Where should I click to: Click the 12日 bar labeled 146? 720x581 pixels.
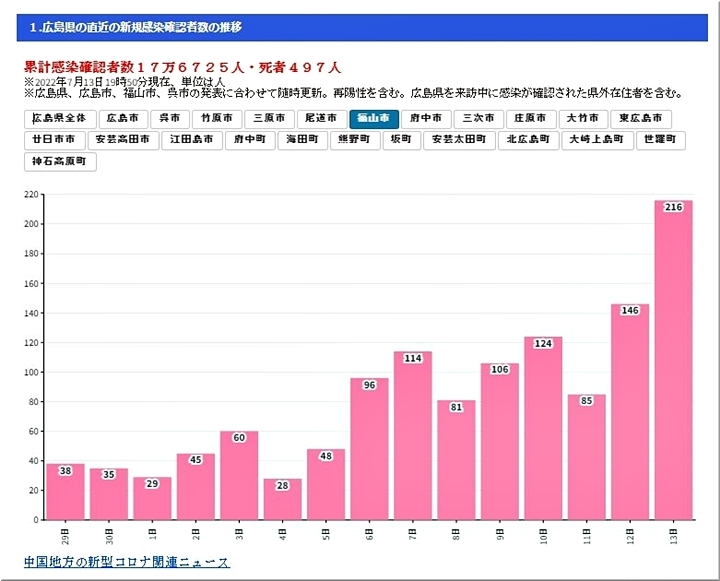click(630, 412)
